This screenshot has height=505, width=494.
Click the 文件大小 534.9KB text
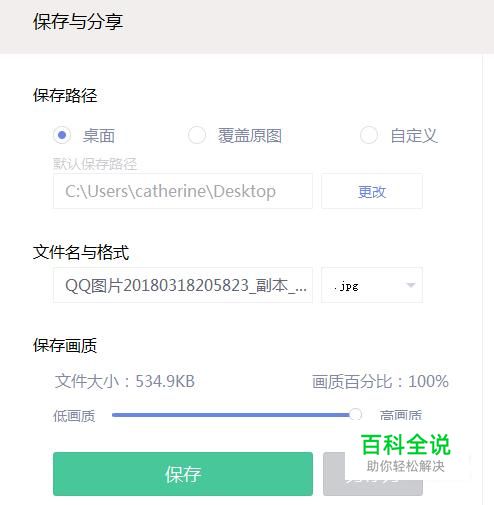[x=125, y=381]
